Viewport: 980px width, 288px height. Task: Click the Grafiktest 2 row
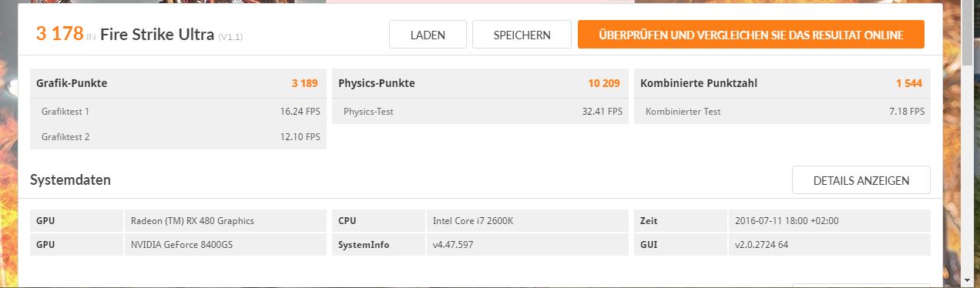[178, 136]
